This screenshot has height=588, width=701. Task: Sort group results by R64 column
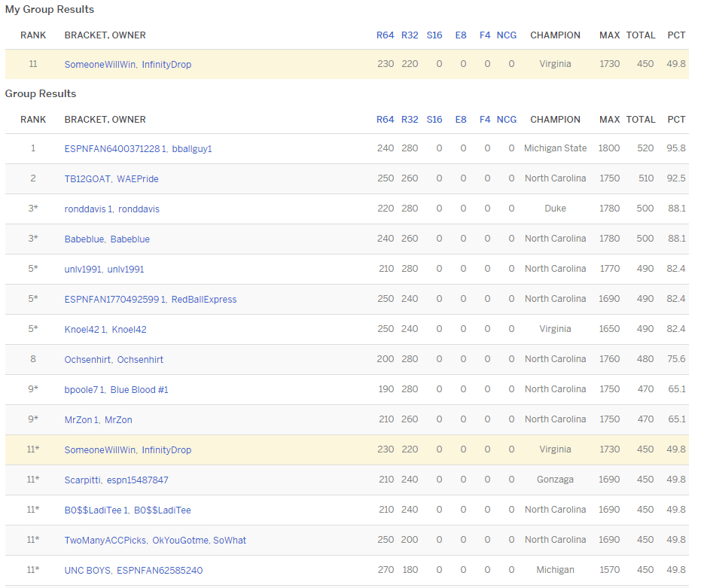click(385, 120)
